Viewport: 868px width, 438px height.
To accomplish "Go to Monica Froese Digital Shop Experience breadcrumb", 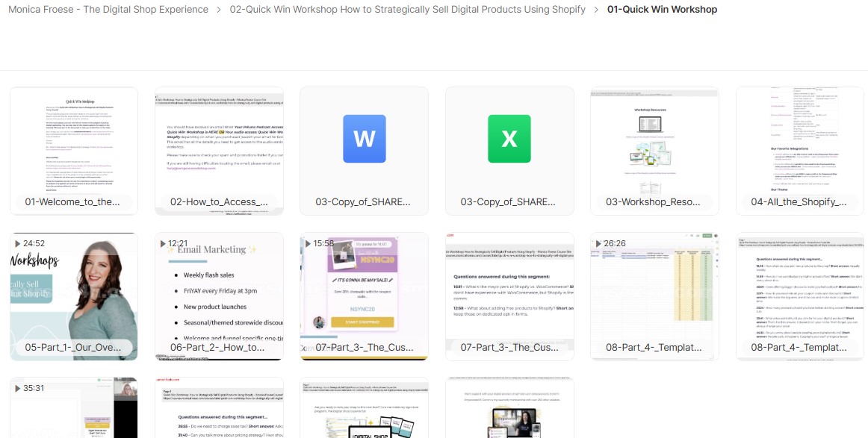I will (x=108, y=10).
